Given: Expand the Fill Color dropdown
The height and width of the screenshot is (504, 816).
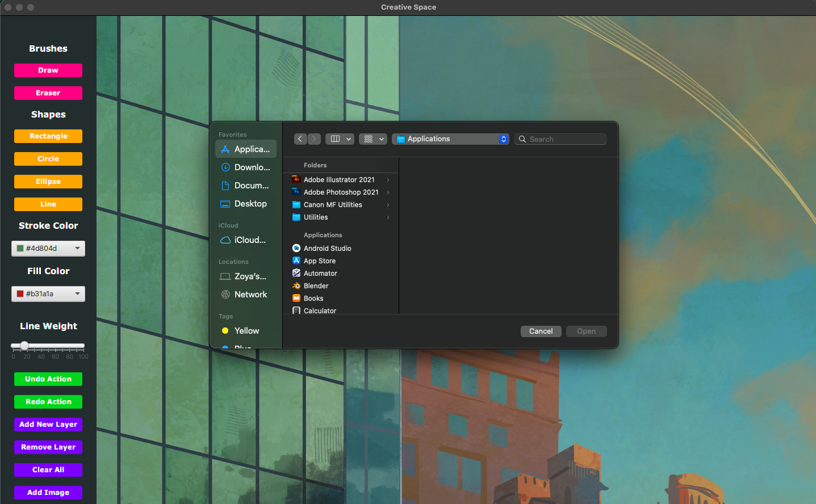Looking at the screenshot, I should pos(48,294).
